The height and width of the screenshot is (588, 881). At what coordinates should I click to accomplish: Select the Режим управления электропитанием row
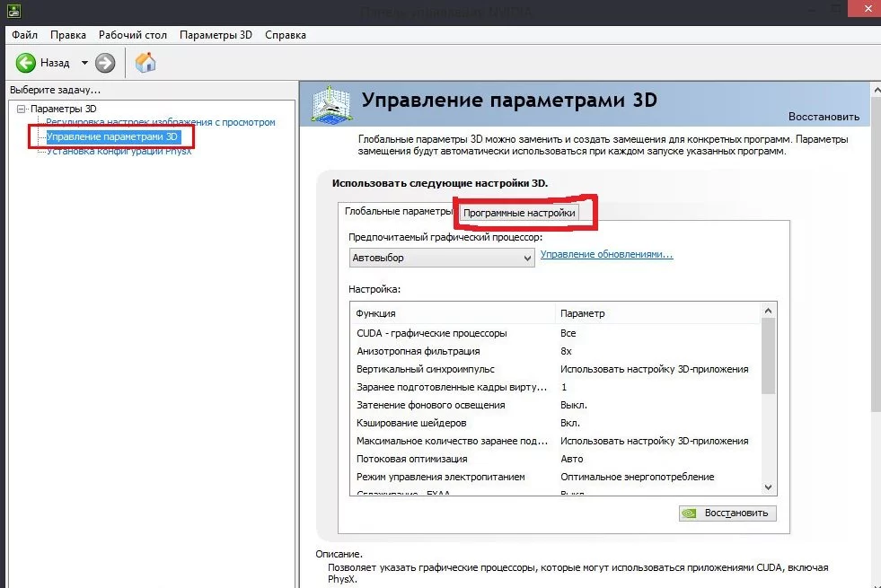pos(556,477)
